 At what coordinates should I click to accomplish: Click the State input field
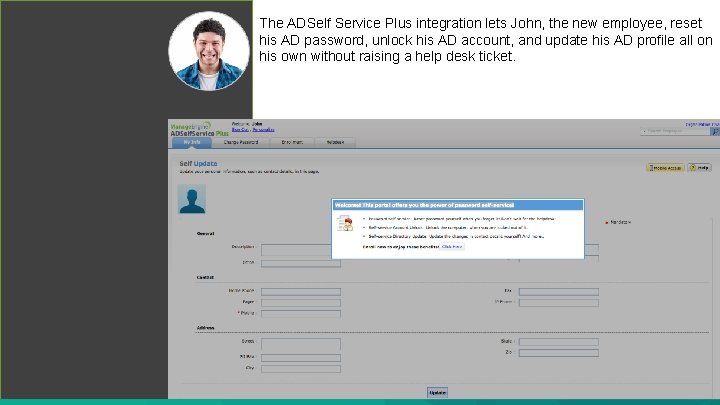click(558, 342)
